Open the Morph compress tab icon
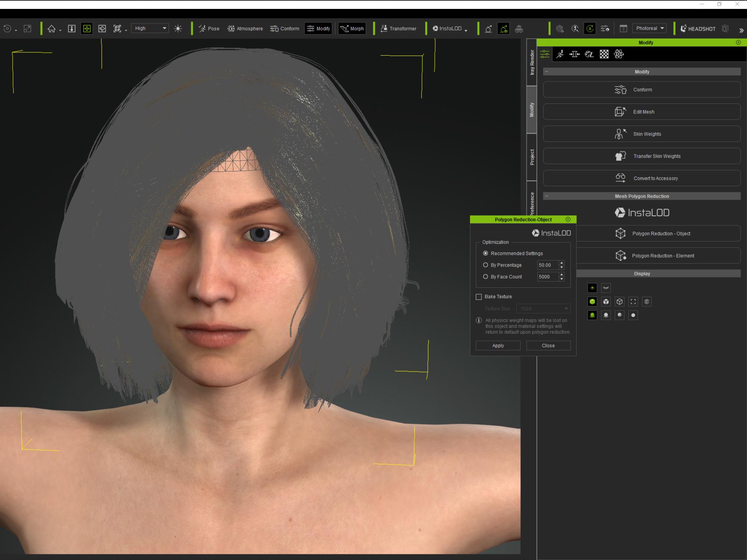 tap(574, 54)
